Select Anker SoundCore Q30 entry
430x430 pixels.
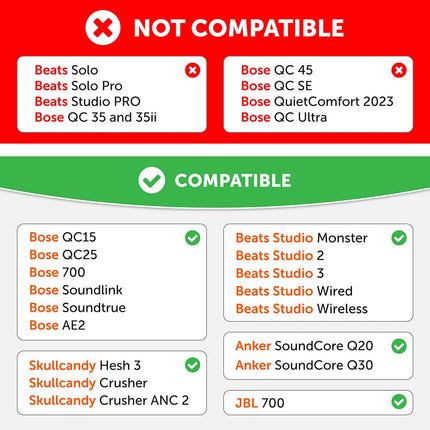304,365
